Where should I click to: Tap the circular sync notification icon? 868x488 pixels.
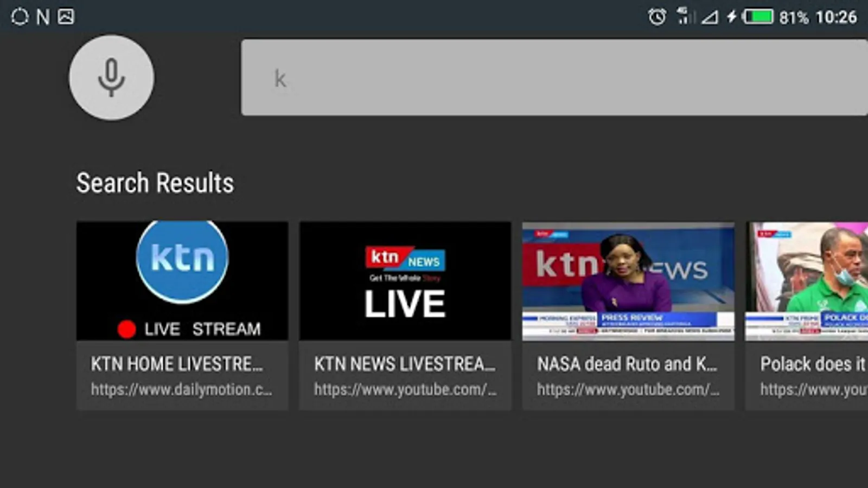[20, 17]
